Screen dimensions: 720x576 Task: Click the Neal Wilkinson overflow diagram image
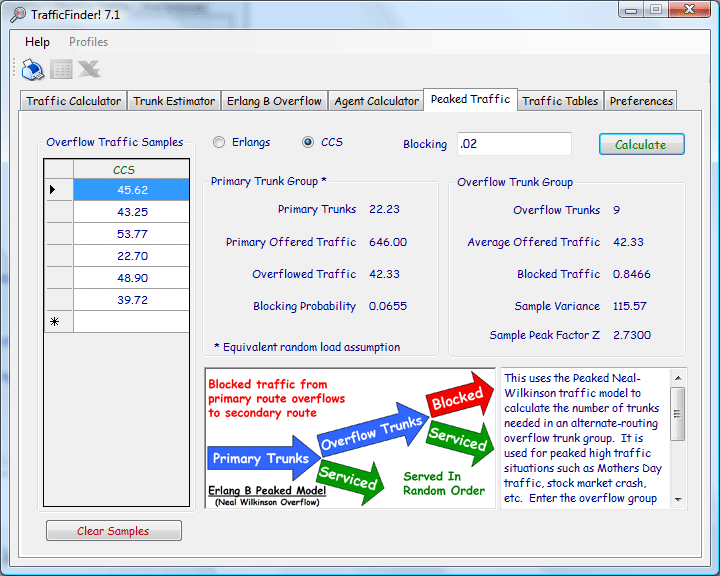pos(350,438)
